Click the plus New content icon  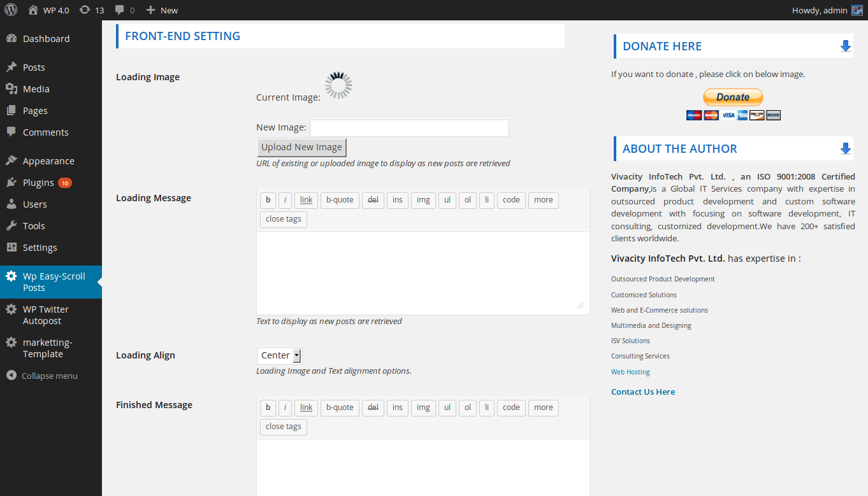pyautogui.click(x=150, y=10)
